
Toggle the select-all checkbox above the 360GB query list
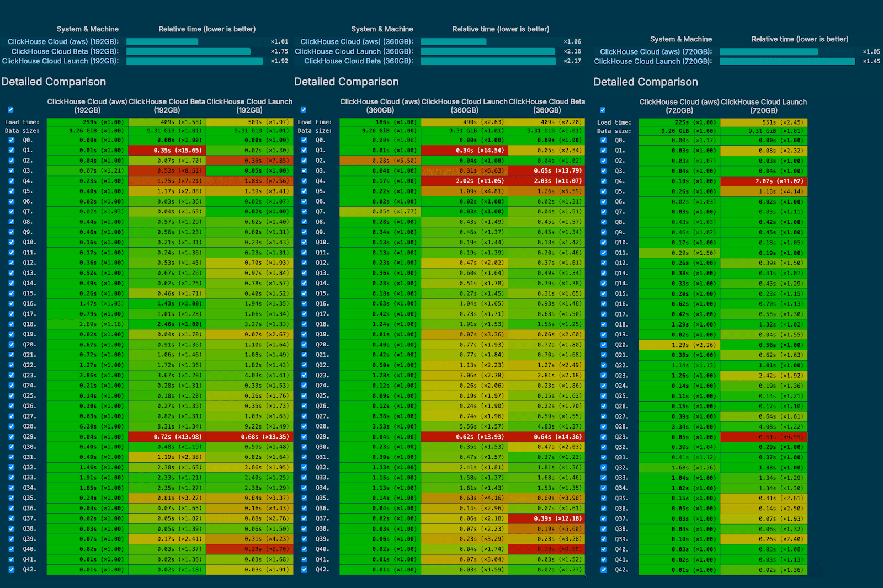(x=304, y=110)
